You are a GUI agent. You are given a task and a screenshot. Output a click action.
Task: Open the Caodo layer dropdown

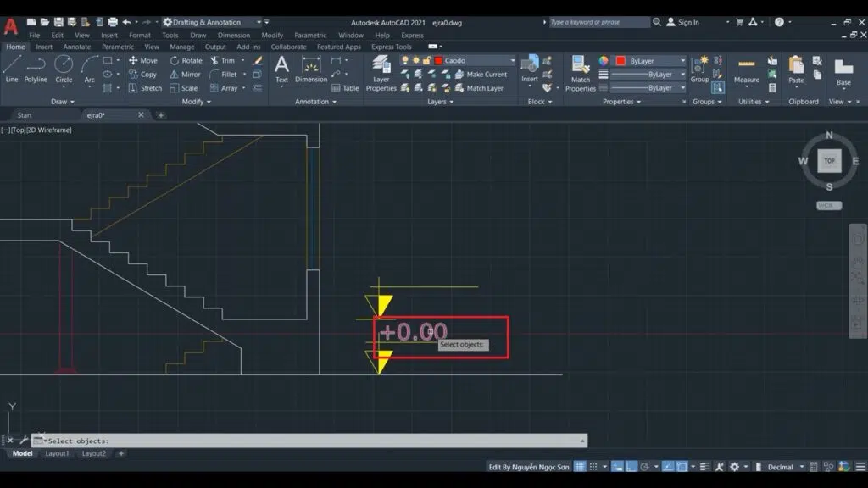(x=512, y=60)
